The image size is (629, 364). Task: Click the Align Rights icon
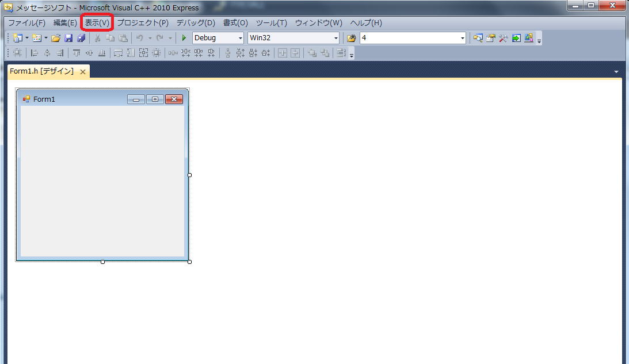(x=60, y=53)
